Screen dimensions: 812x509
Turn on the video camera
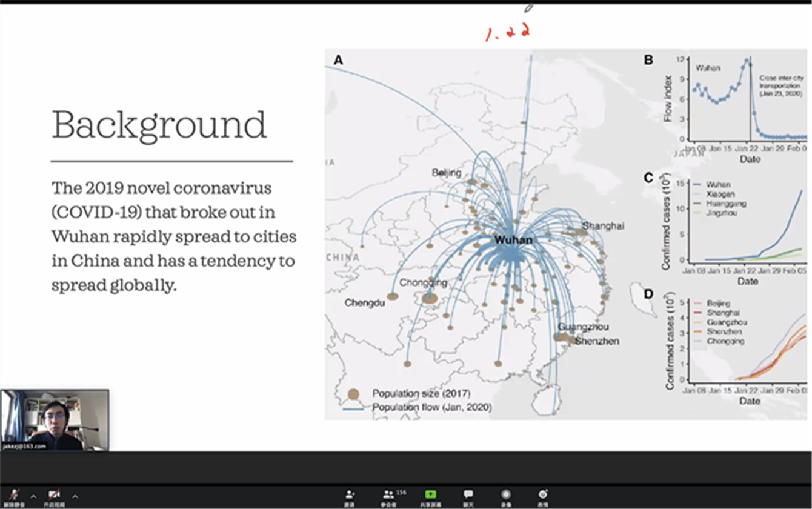click(x=55, y=495)
